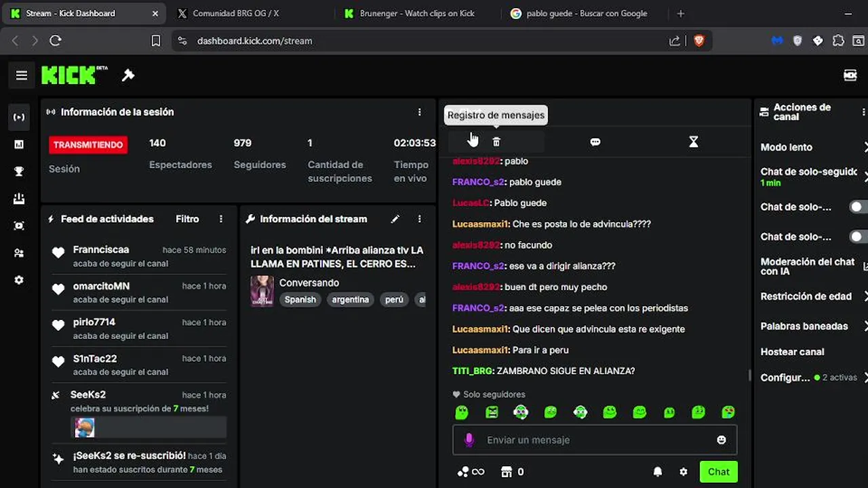Click the Enviar un mensaje input field
Viewport: 868px width, 488px height.
tap(595, 440)
